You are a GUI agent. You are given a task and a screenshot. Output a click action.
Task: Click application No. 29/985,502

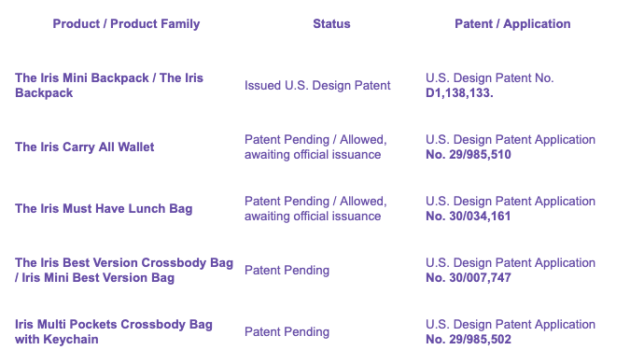pos(469,339)
